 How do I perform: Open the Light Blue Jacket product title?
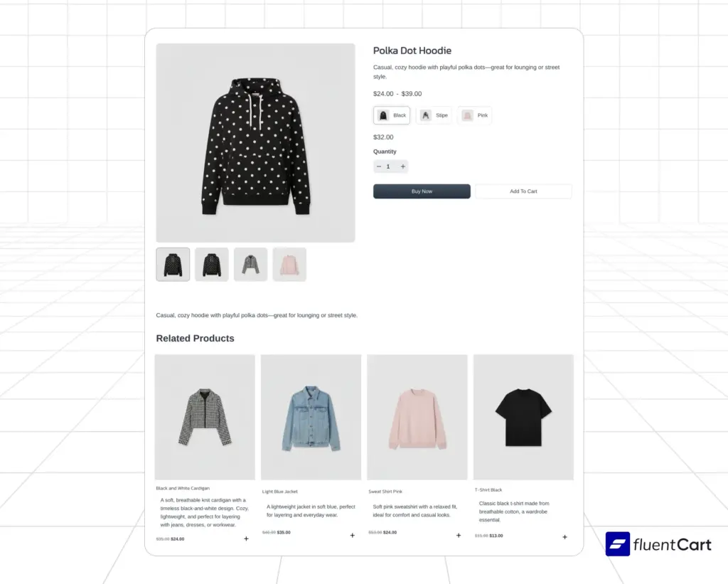280,492
